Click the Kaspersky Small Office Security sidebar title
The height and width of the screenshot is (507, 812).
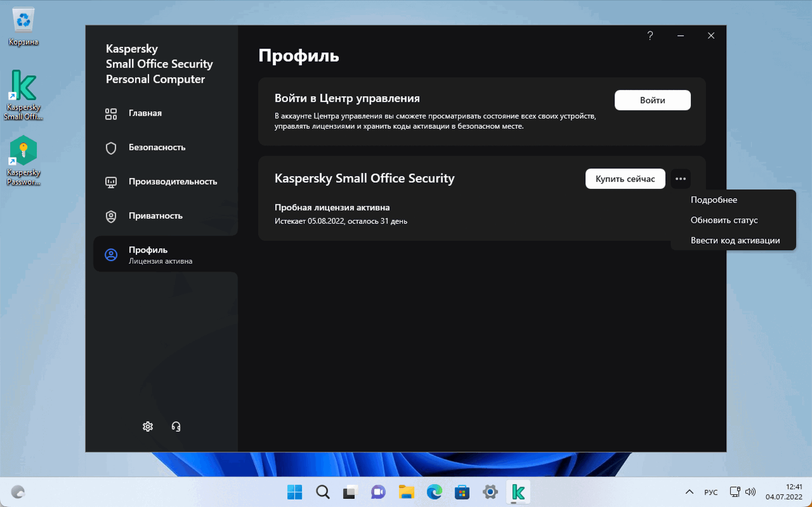pyautogui.click(x=159, y=64)
